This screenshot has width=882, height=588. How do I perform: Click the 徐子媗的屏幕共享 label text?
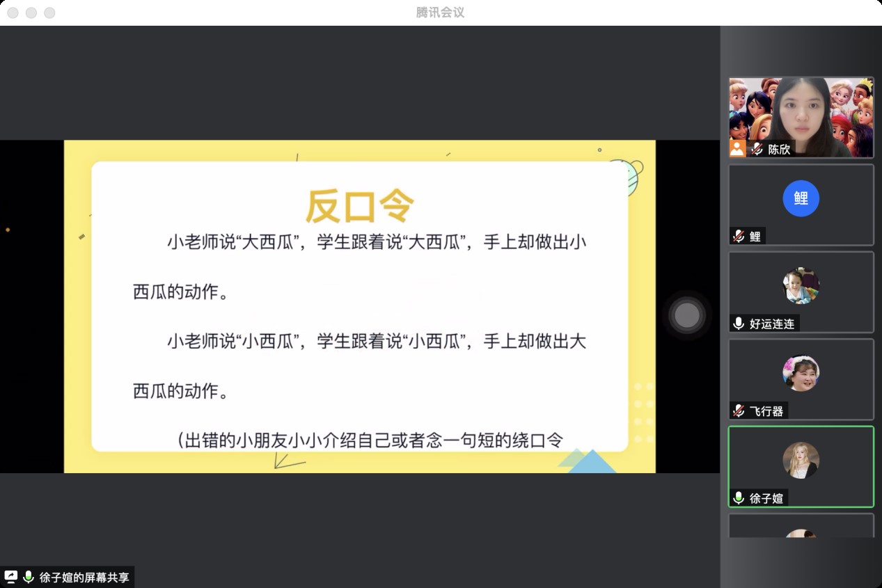coord(84,578)
